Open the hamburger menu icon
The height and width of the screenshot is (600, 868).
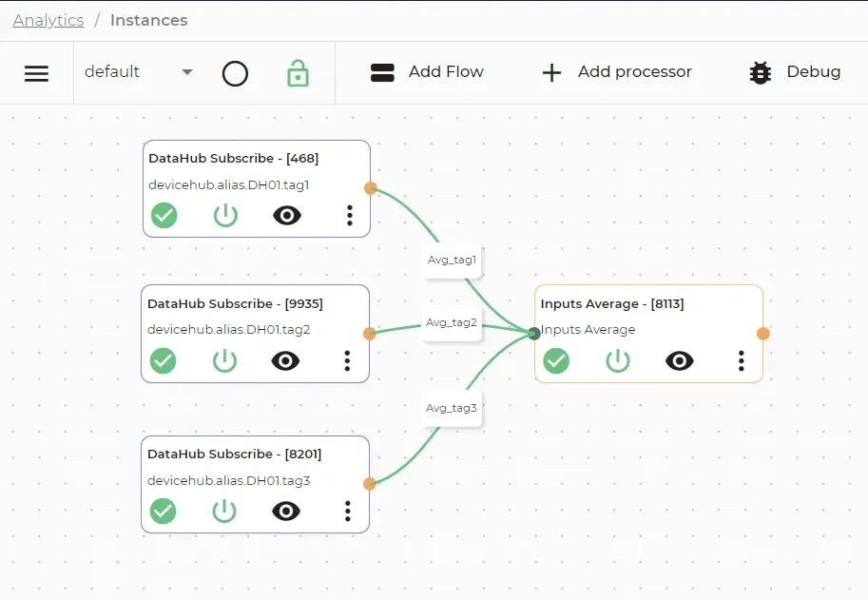pyautogui.click(x=36, y=73)
